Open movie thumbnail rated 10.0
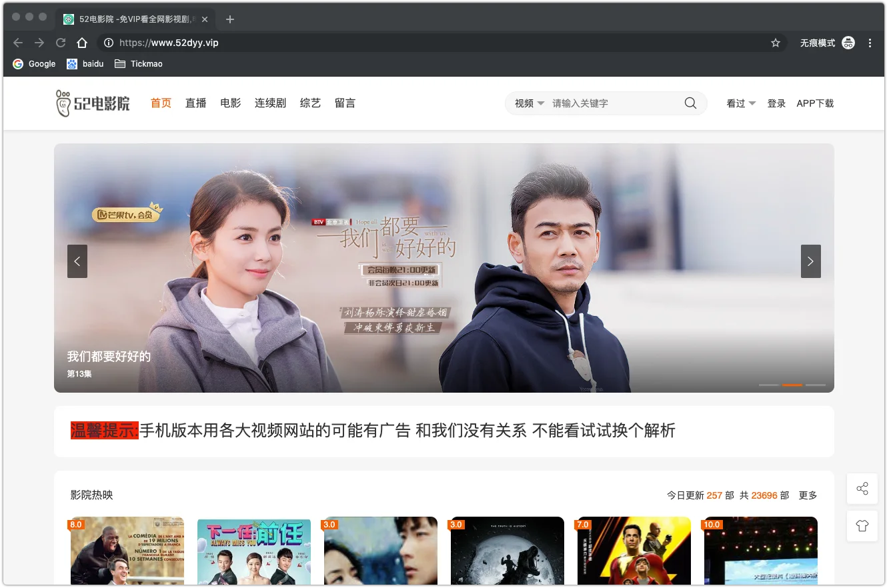Image resolution: width=887 pixels, height=588 pixels. tap(761, 551)
